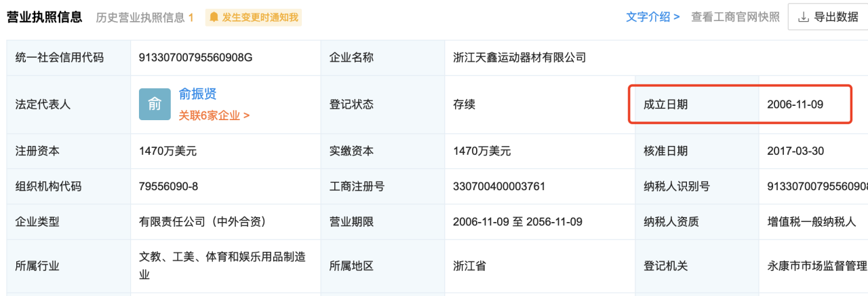Expand 文字介绍 link

pos(652,17)
